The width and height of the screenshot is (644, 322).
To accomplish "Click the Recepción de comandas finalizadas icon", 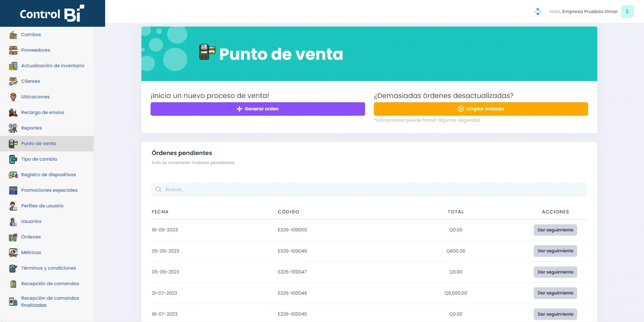I will coord(13,302).
